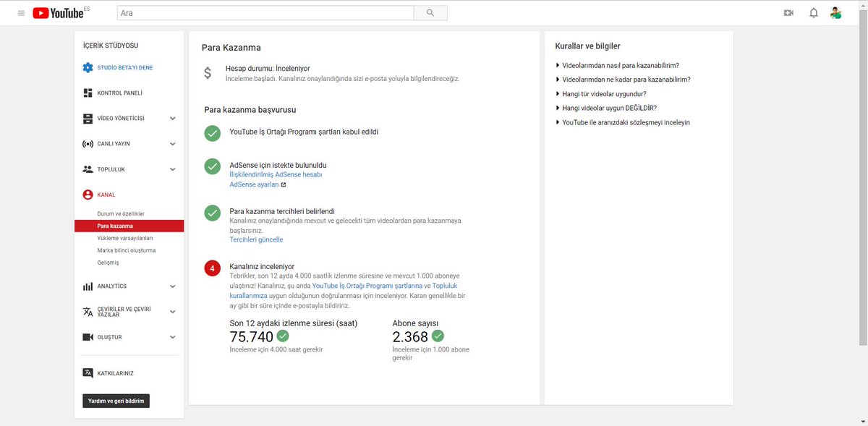Expand Video Yöneticisi section chevron
The image size is (868, 426).
172,119
